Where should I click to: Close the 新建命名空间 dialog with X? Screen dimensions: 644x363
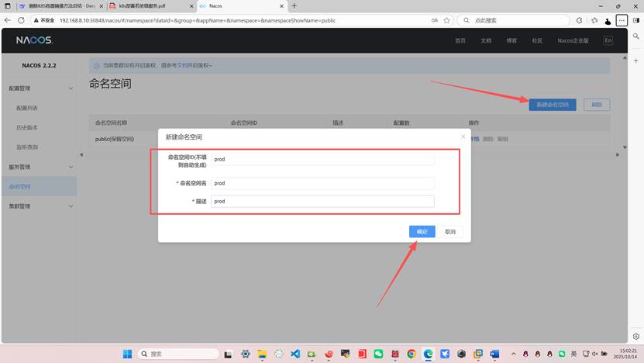(463, 137)
